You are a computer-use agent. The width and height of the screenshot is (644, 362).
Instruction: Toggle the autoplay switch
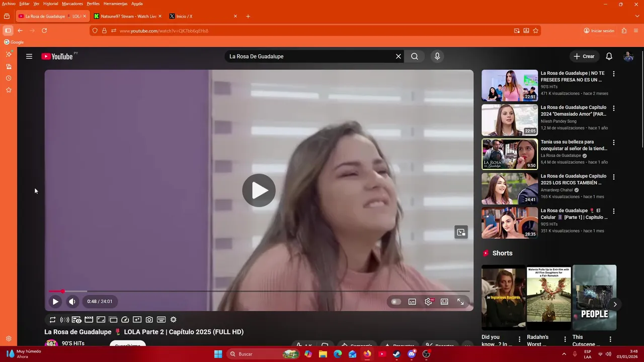click(x=396, y=302)
